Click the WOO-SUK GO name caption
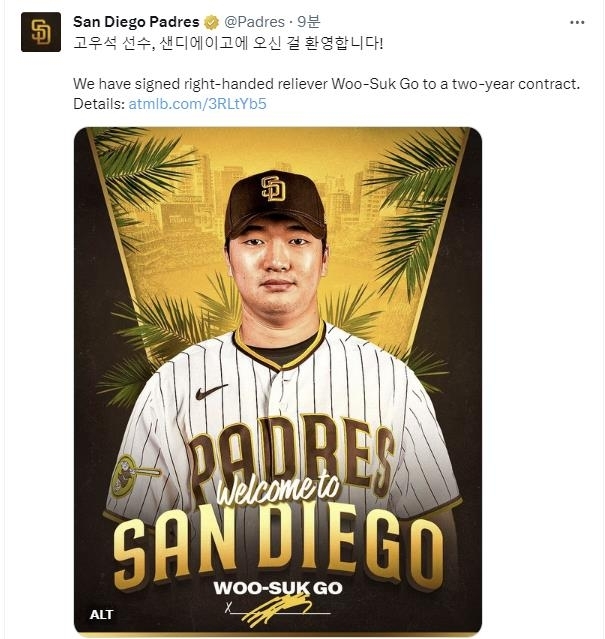605x639 pixels. point(278,588)
